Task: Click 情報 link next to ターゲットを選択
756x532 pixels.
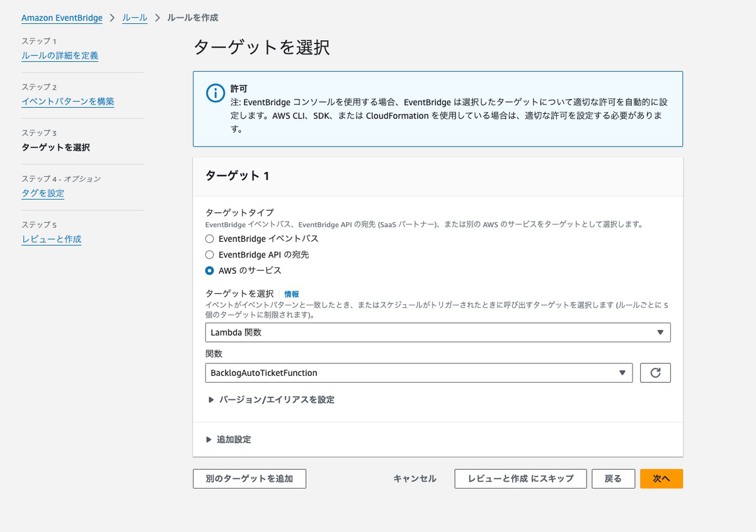Action: click(292, 294)
